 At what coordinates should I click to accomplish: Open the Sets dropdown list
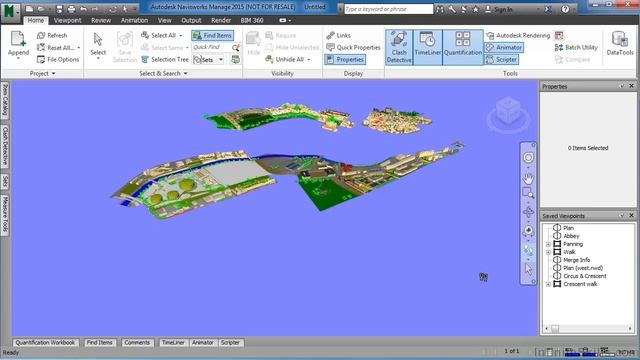(221, 60)
